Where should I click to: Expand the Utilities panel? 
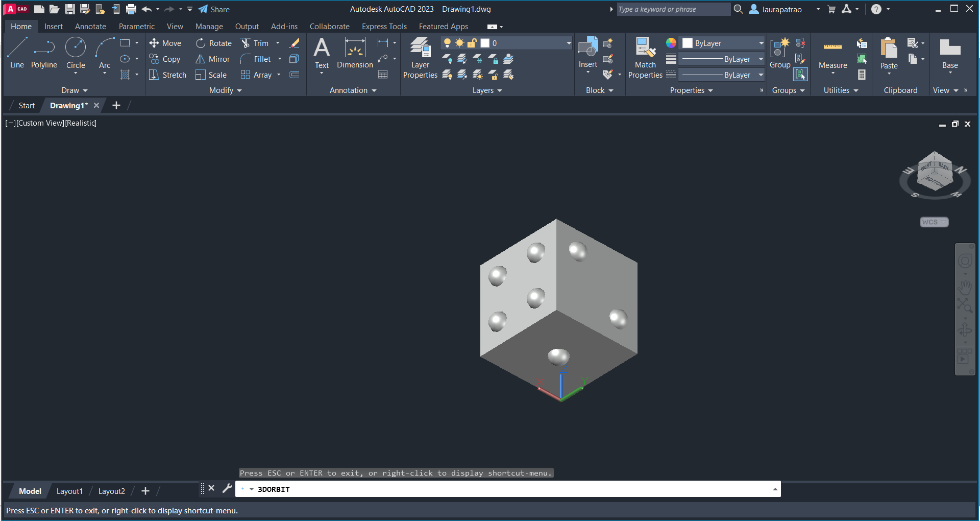841,90
